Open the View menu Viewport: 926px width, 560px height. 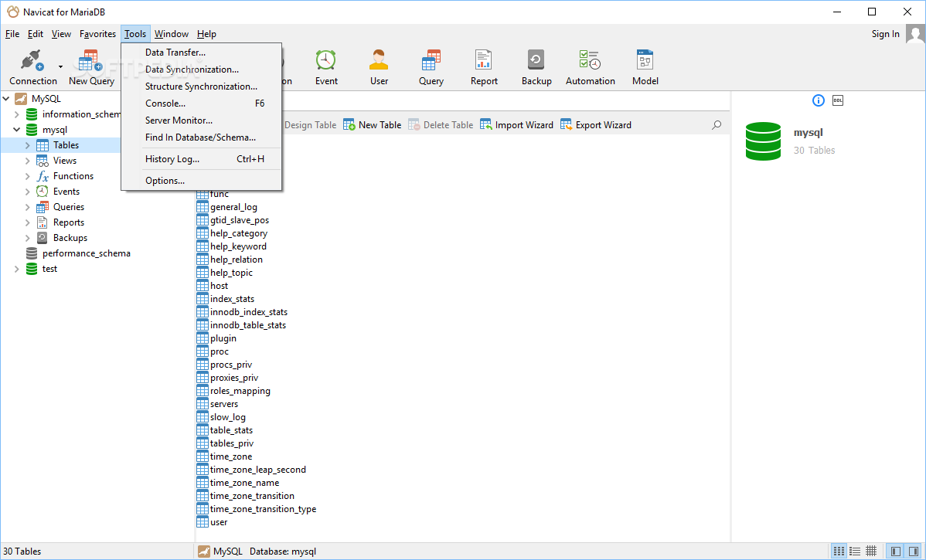pos(61,34)
